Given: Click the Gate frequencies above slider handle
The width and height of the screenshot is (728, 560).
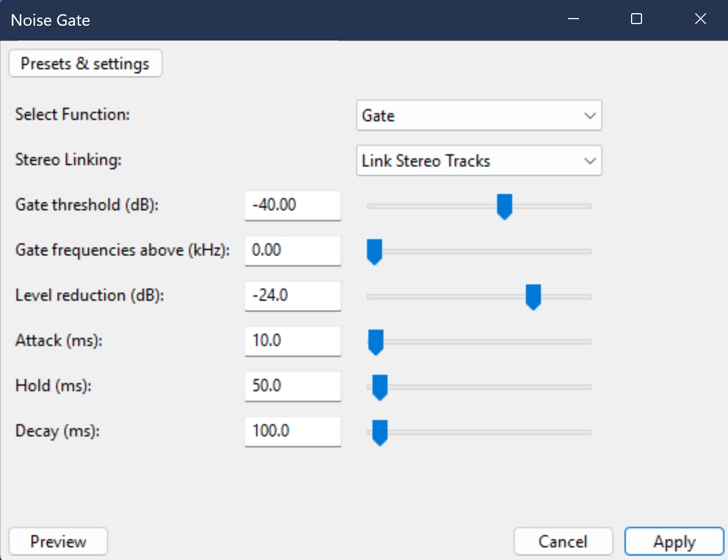Looking at the screenshot, I should click(x=374, y=252).
